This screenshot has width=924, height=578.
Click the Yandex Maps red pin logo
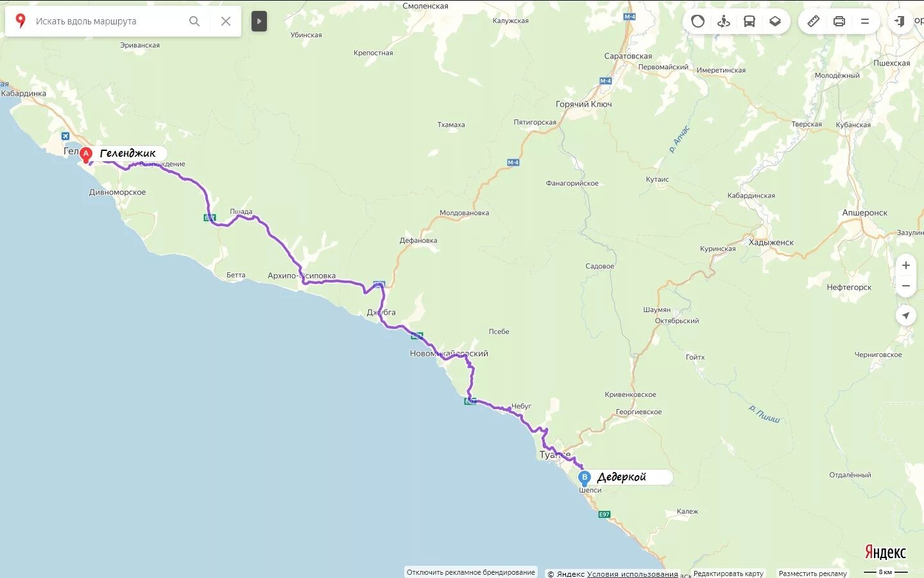click(21, 21)
